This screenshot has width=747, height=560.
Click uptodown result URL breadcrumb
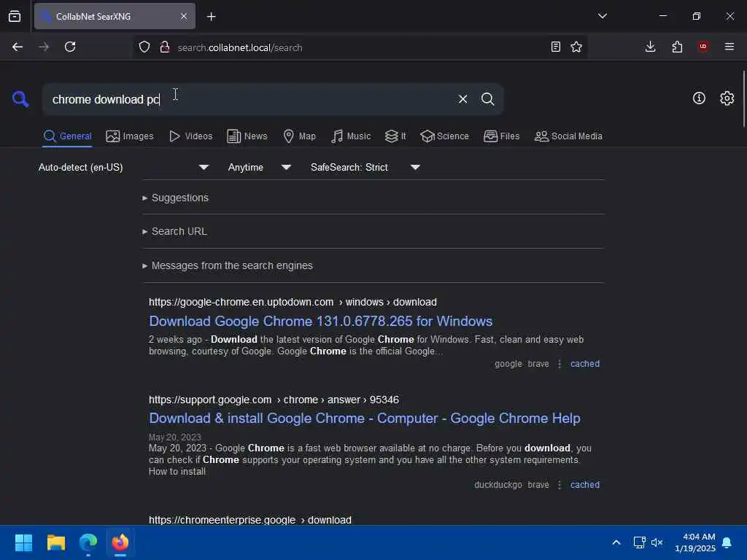(x=293, y=302)
